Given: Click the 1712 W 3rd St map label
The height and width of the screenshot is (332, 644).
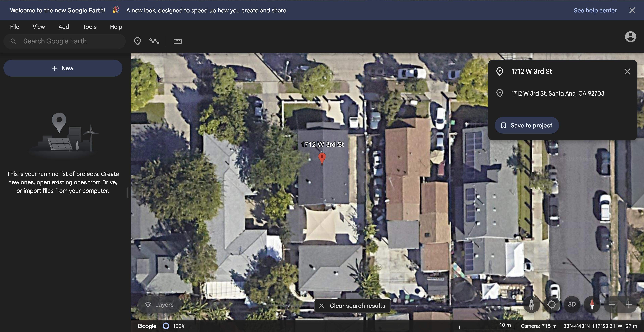Looking at the screenshot, I should (323, 144).
